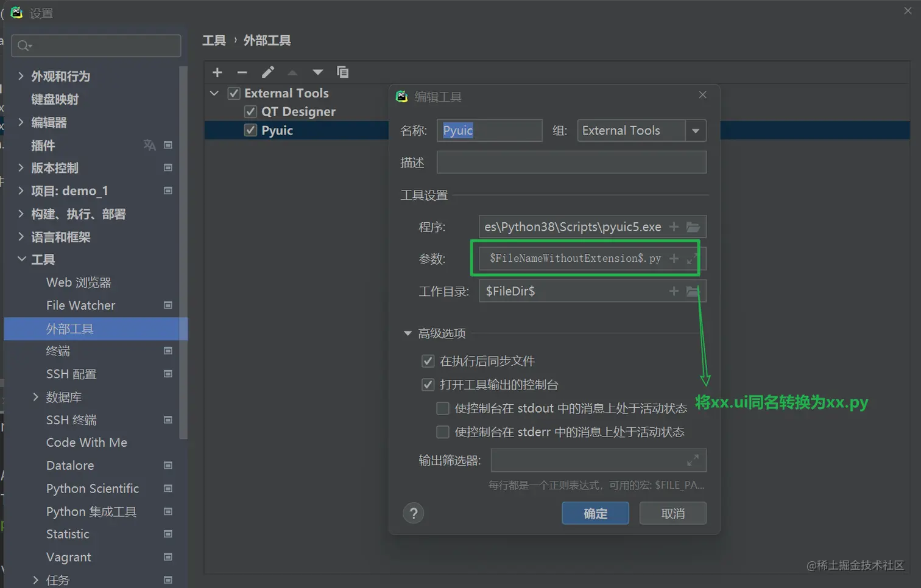Remove selected tool with minus icon

tap(242, 72)
